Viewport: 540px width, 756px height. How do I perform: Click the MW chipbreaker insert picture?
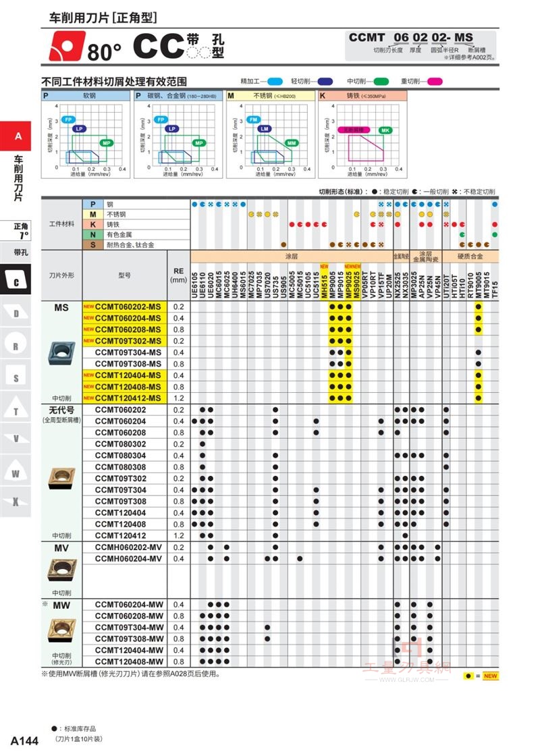click(x=61, y=630)
